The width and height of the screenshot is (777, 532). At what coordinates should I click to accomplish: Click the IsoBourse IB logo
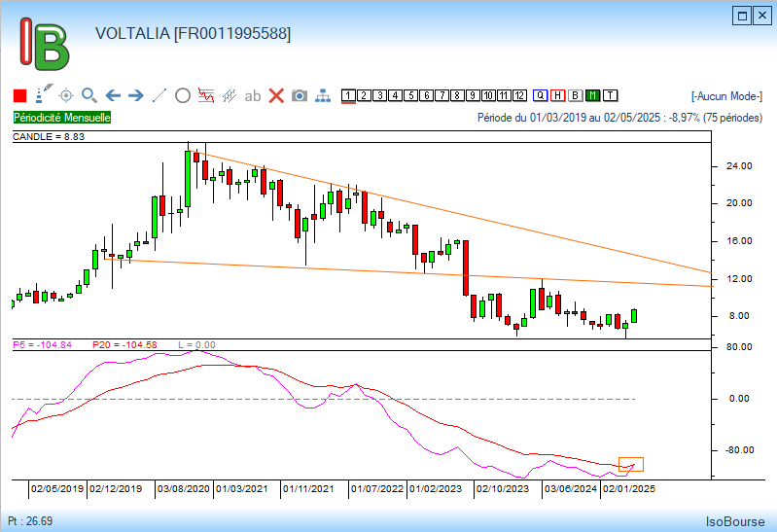44,44
